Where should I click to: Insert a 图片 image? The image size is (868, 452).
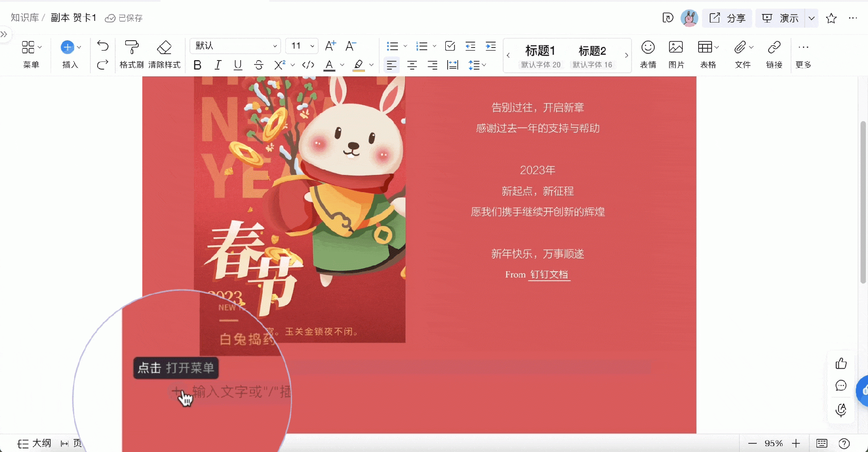[676, 54]
